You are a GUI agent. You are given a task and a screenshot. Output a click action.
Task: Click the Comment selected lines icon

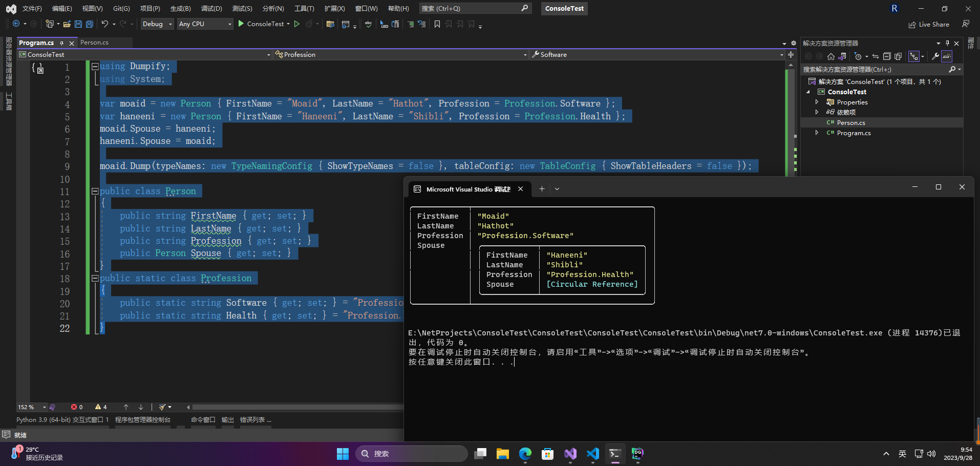(x=411, y=24)
